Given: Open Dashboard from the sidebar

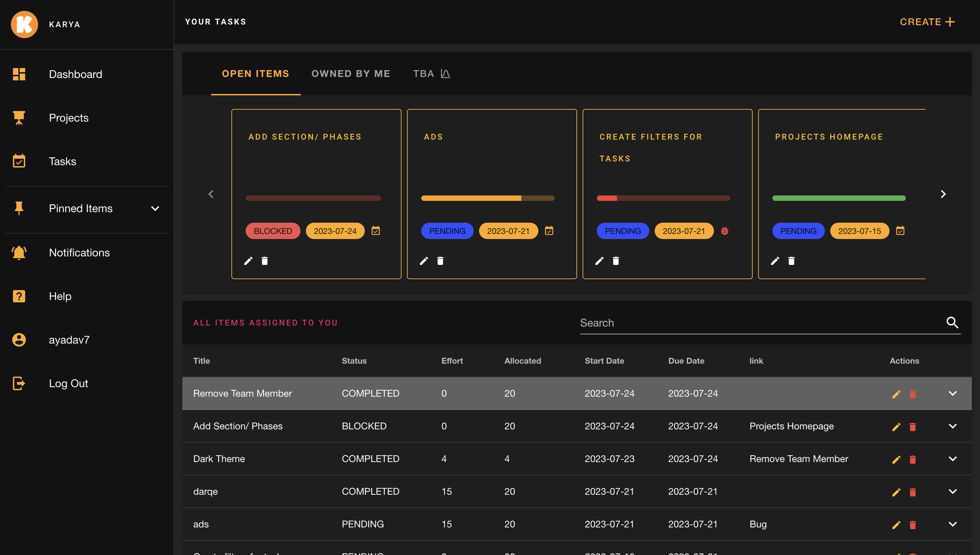Looking at the screenshot, I should (75, 74).
